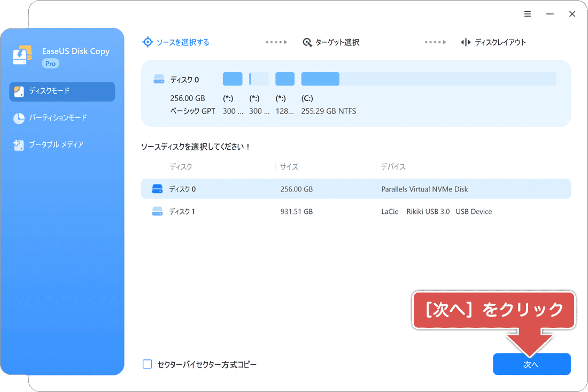Click the Pro badge under EaseUS Disk Copy
This screenshot has height=392, width=588.
50,63
